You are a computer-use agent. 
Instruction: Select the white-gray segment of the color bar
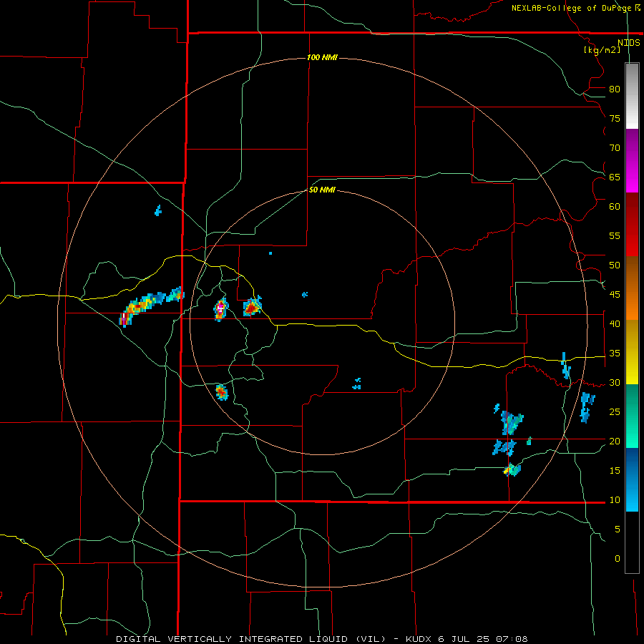(632, 96)
